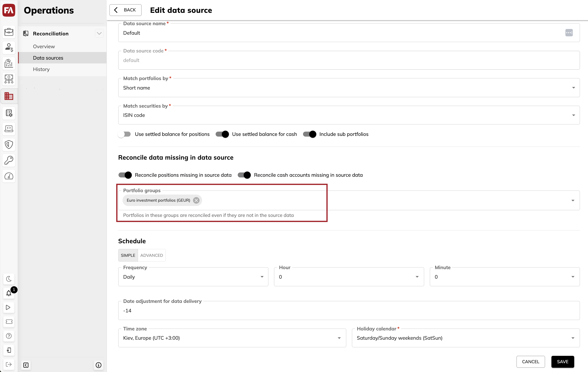Click Date adjustment for data delivery field

pyautogui.click(x=349, y=310)
